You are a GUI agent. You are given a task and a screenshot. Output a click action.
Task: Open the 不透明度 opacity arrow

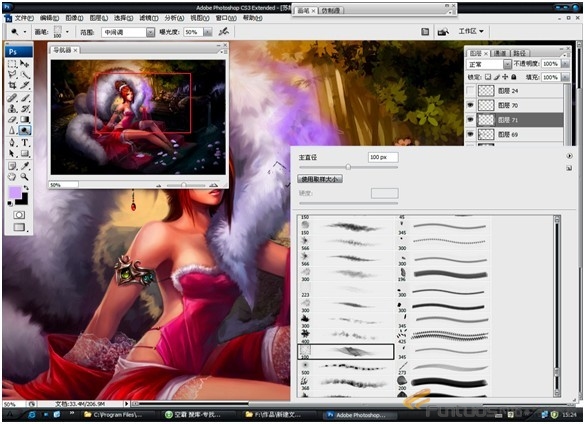pos(565,64)
